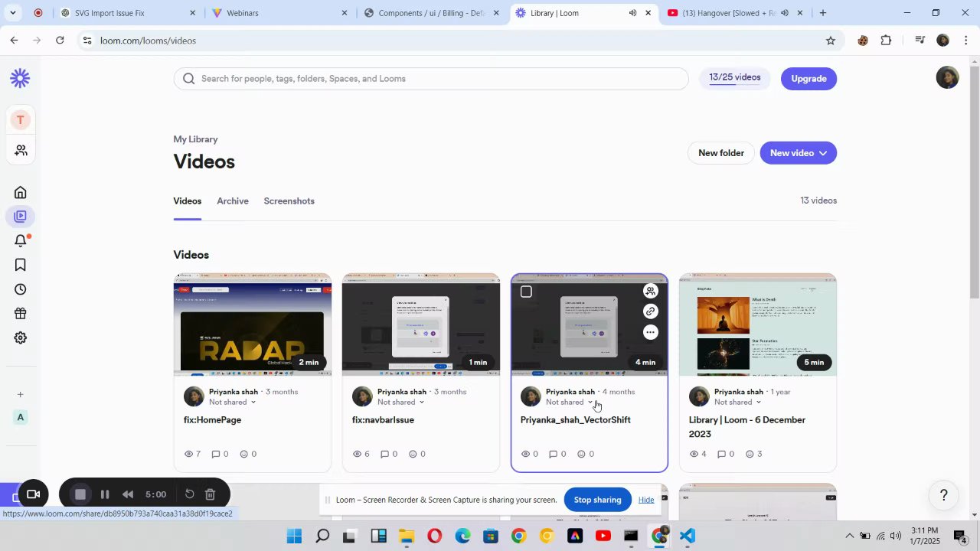
Task: Open Windows taskbar search
Action: [322, 536]
